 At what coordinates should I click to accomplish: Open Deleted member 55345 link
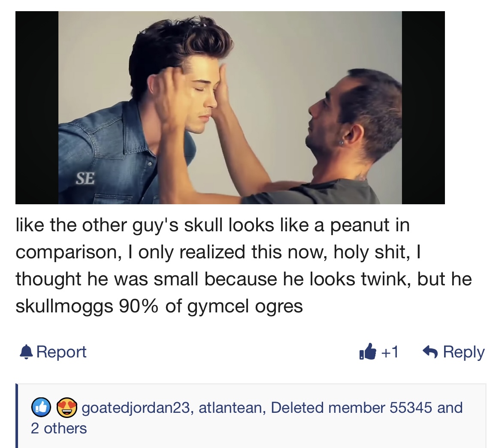click(x=351, y=408)
